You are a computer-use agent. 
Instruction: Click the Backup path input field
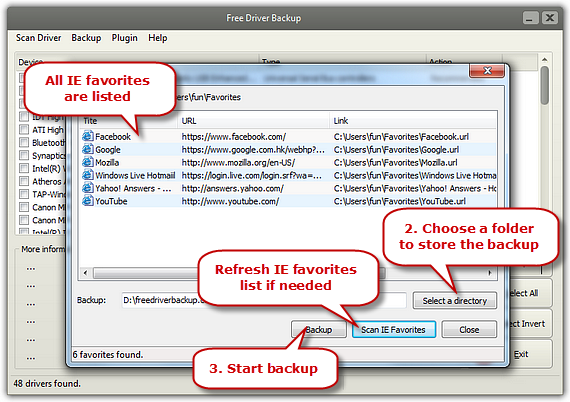pyautogui.click(x=264, y=300)
